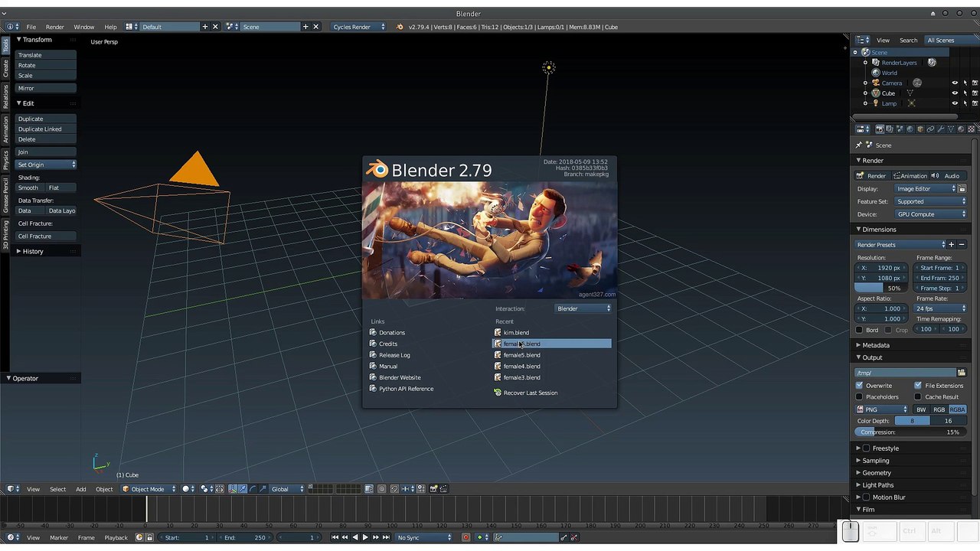
Task: Open the Global transform orientation dropdown
Action: click(287, 489)
